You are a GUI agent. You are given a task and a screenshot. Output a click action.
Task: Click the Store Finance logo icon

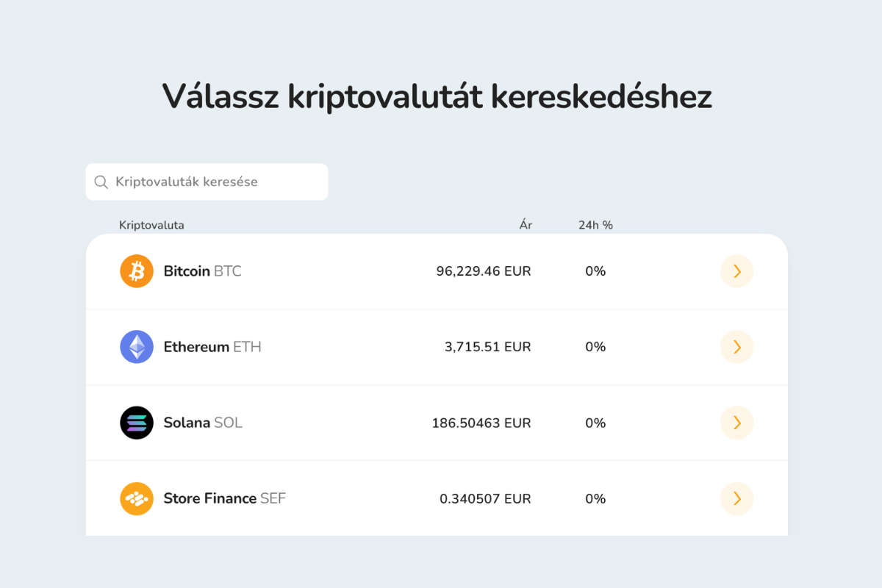(x=136, y=498)
